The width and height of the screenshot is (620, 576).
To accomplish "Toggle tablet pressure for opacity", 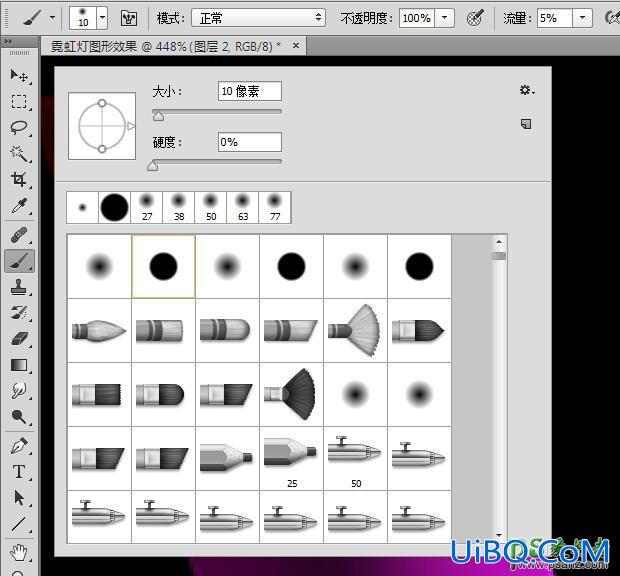I will coord(475,18).
